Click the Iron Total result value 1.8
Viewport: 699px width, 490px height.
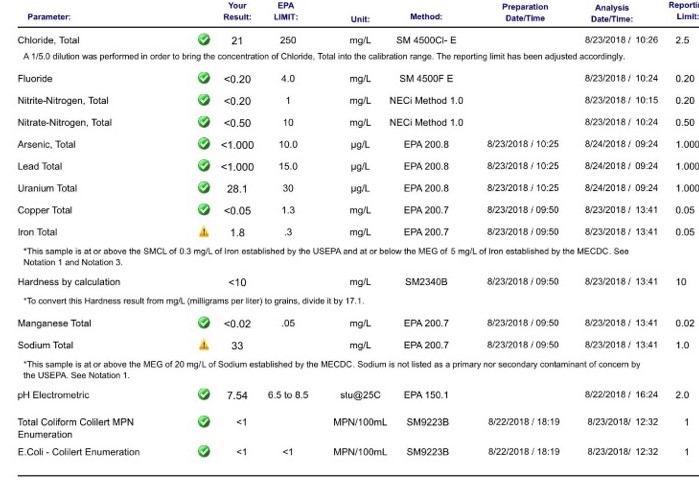[237, 232]
